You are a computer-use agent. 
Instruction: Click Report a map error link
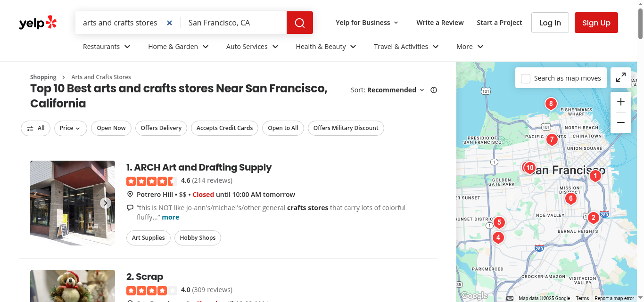[614, 298]
